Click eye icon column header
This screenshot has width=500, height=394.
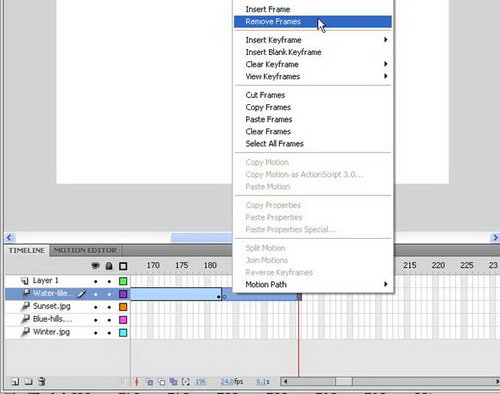pyautogui.click(x=95, y=266)
